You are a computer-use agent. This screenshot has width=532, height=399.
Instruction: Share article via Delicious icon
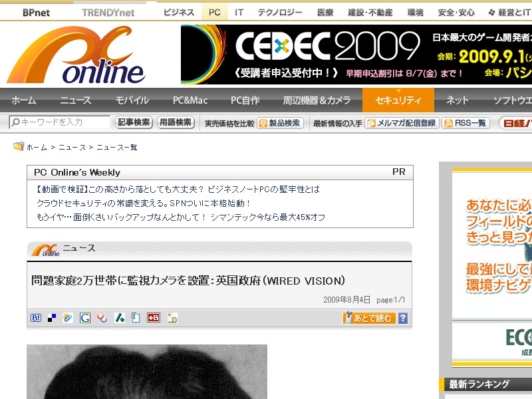(x=52, y=318)
